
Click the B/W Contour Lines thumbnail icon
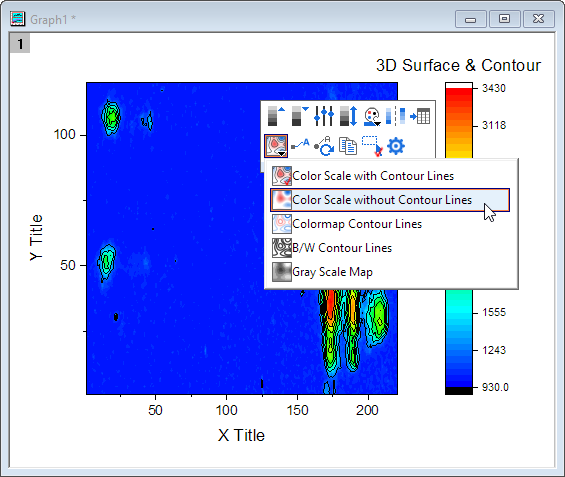tap(281, 248)
